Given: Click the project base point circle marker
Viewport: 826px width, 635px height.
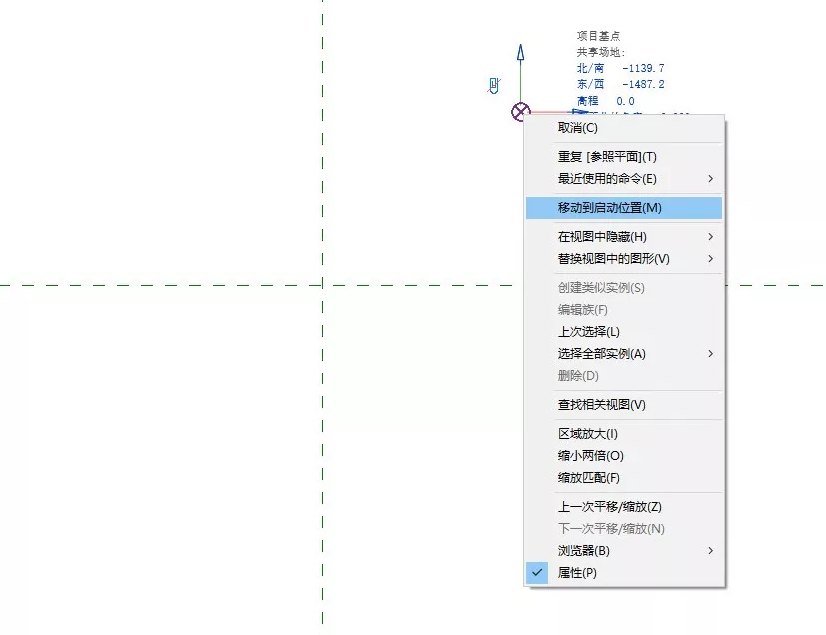Looking at the screenshot, I should click(520, 112).
